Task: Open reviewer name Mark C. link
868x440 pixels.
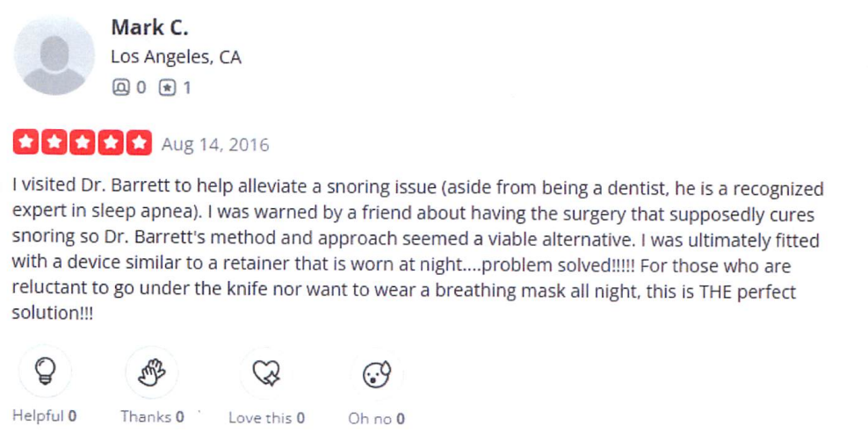Action: click(149, 28)
